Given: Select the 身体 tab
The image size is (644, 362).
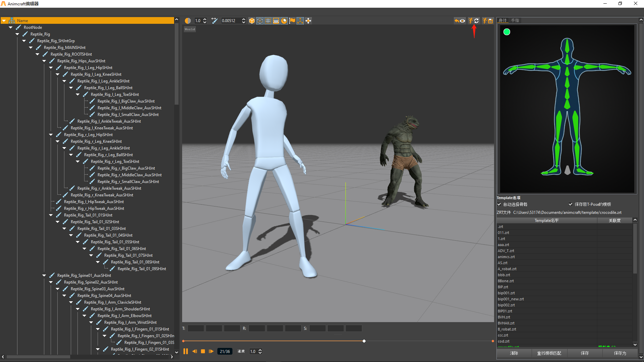Looking at the screenshot, I should click(x=502, y=20).
